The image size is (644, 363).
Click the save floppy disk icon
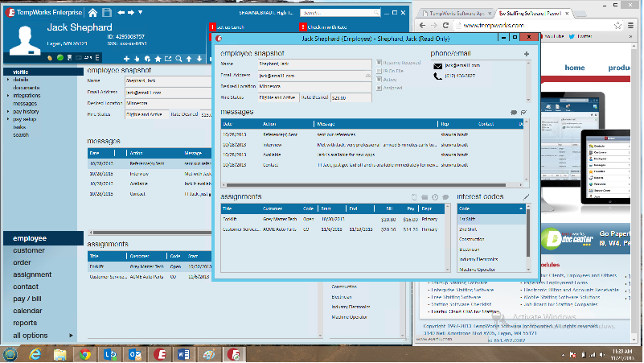107,13
